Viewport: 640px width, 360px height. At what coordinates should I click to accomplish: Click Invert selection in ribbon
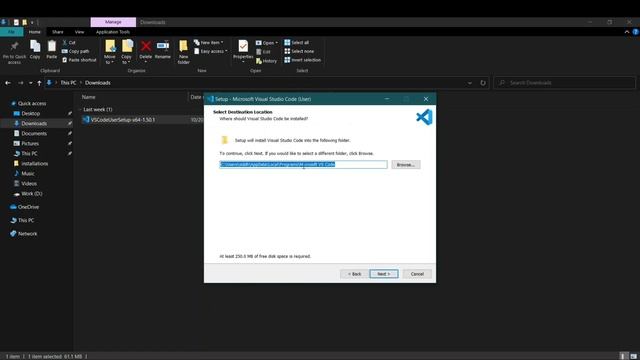click(302, 60)
